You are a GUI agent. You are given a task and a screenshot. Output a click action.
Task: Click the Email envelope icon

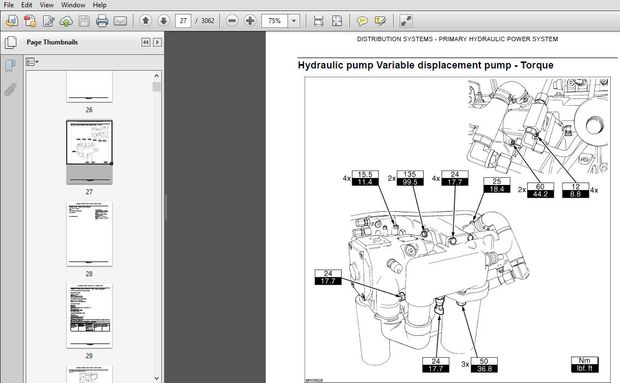coord(120,21)
